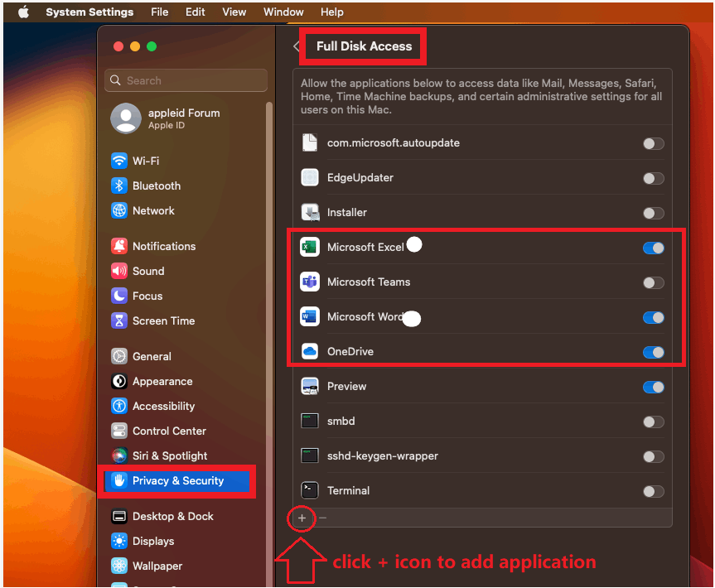The width and height of the screenshot is (715, 588).
Task: Disable the OneDrive toggle
Action: [x=654, y=352]
